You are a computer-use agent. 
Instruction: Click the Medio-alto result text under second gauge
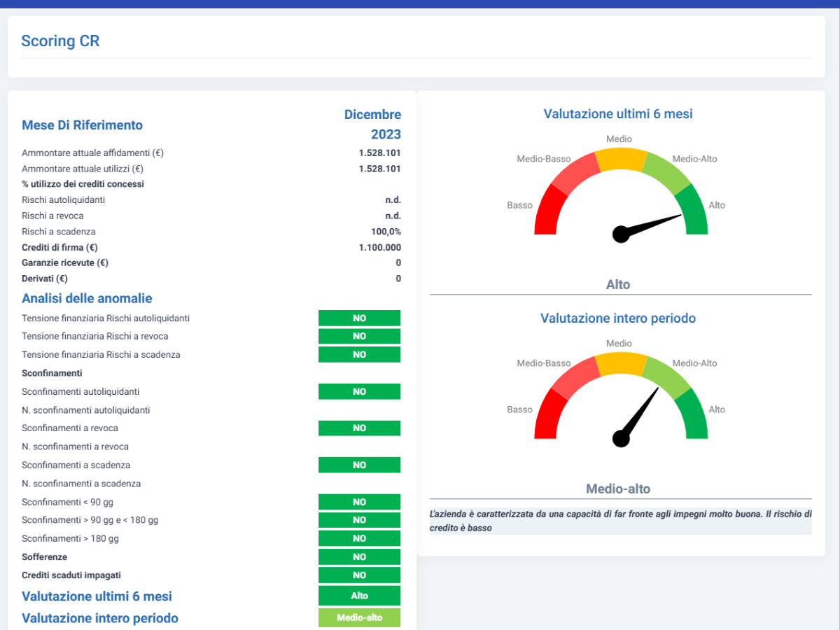click(x=618, y=489)
